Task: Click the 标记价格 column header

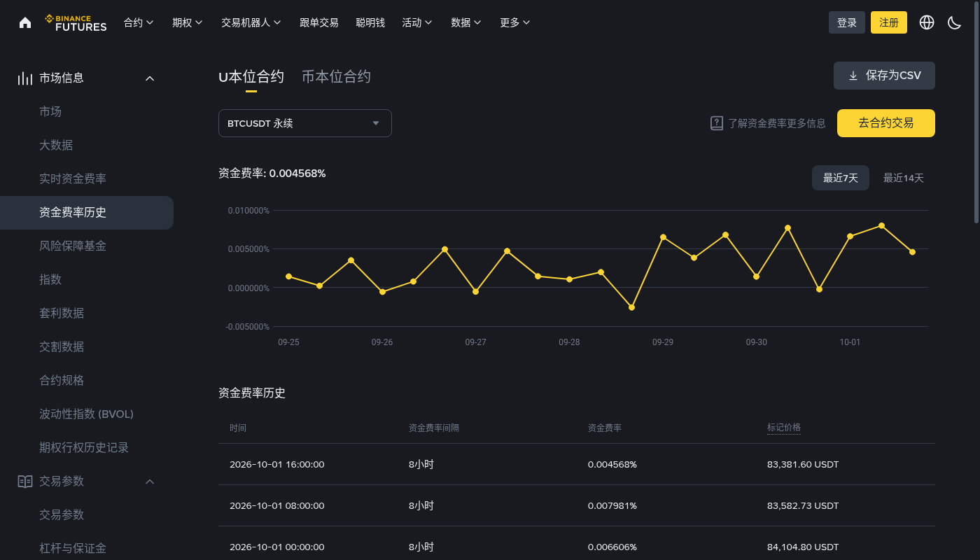Action: (x=784, y=428)
